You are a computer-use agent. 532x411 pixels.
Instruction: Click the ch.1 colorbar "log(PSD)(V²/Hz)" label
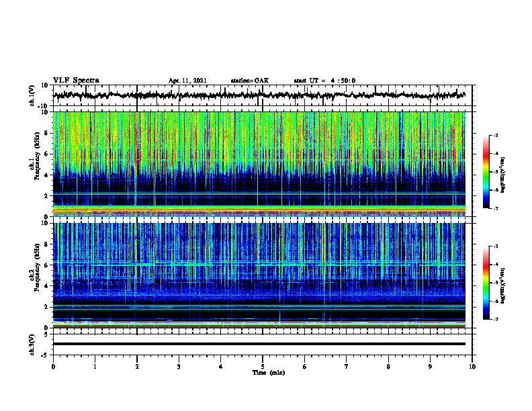coord(503,175)
